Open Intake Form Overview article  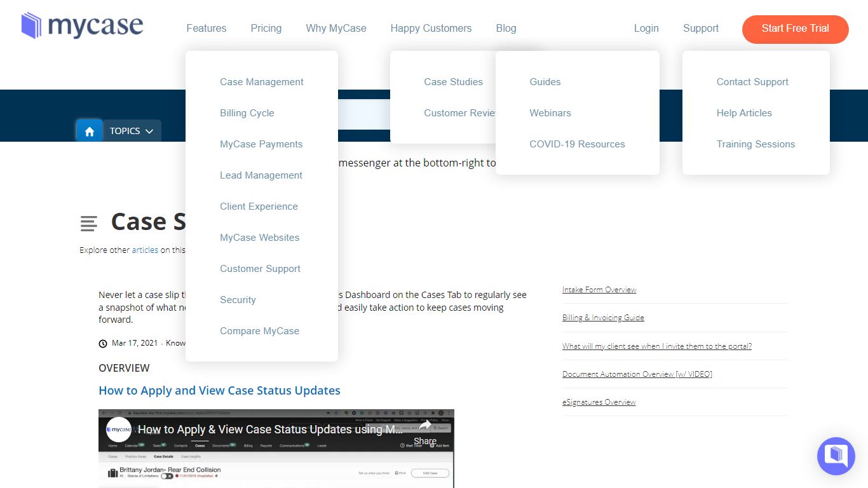tap(599, 290)
